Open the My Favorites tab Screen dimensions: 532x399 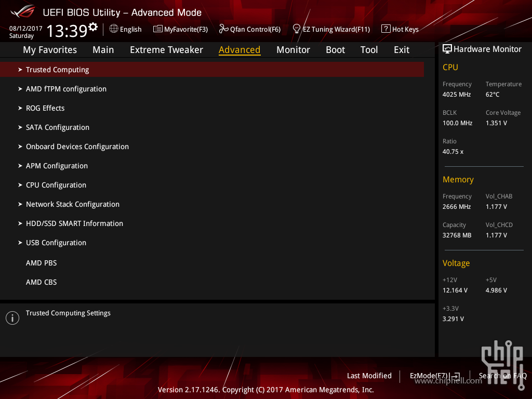coord(50,50)
